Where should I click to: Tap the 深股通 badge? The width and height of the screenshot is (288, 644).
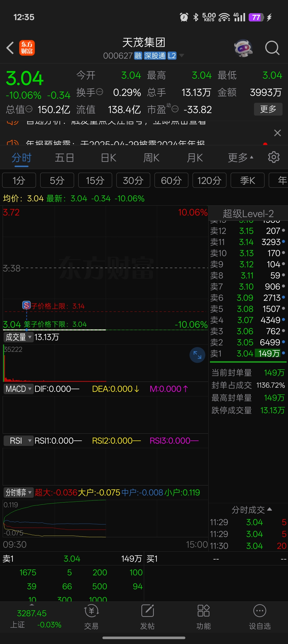[155, 56]
